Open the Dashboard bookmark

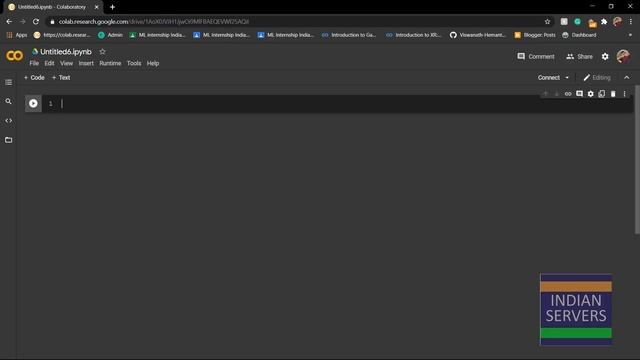pos(579,35)
